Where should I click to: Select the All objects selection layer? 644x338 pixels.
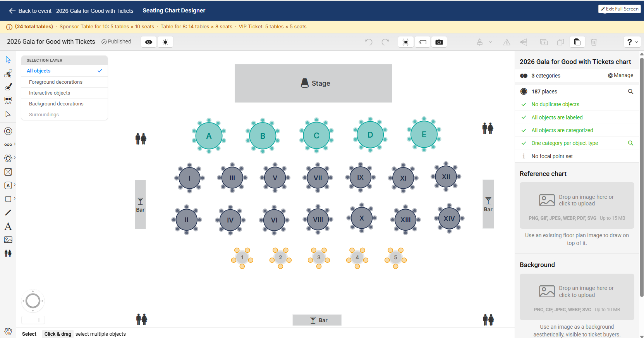[x=64, y=71]
